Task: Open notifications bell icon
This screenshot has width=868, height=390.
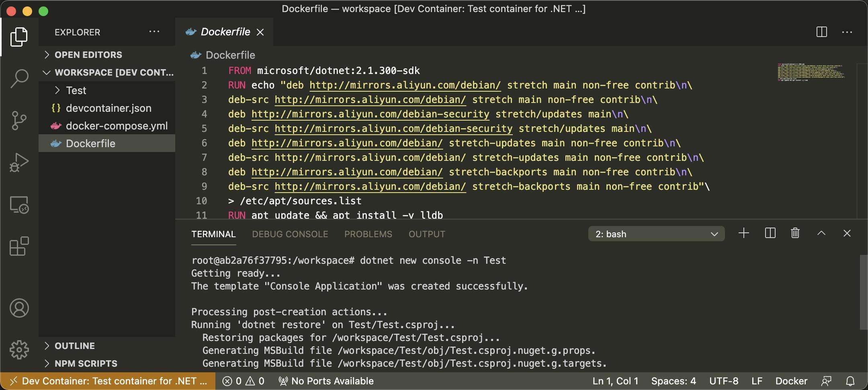Action: (850, 381)
